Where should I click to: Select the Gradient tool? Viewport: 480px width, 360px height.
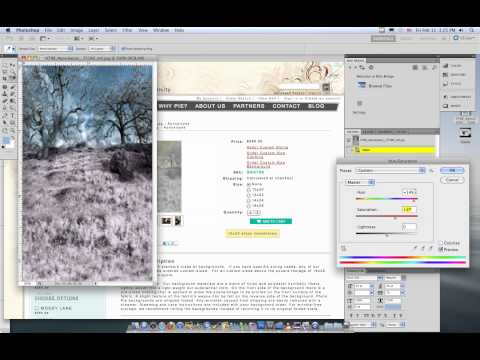[x=12, y=100]
